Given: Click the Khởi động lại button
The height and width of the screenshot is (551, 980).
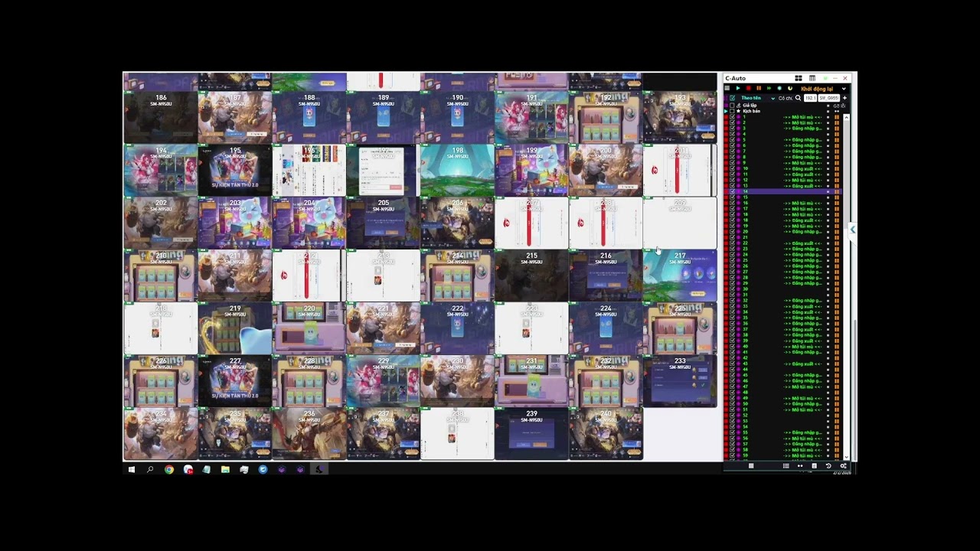Looking at the screenshot, I should (817, 89).
